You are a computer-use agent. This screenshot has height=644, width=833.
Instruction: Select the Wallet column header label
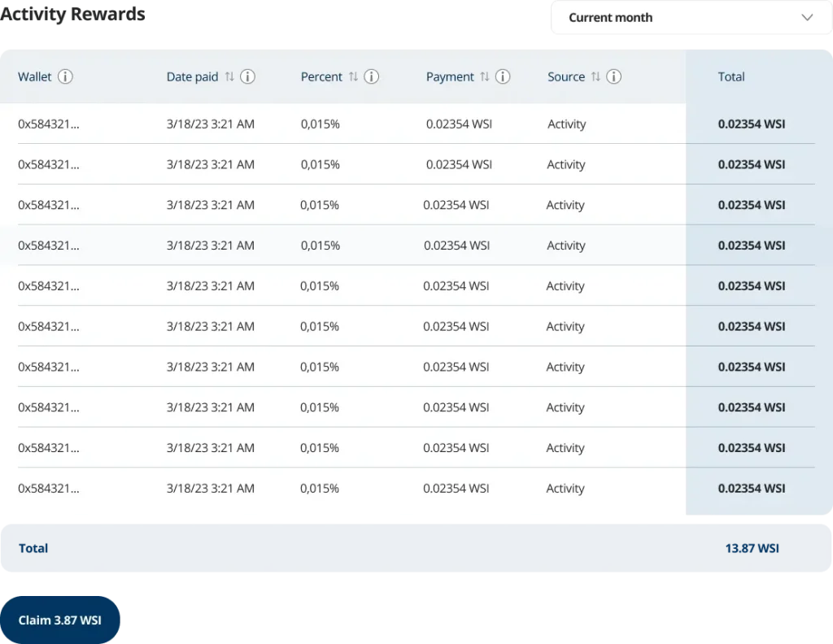tap(34, 76)
